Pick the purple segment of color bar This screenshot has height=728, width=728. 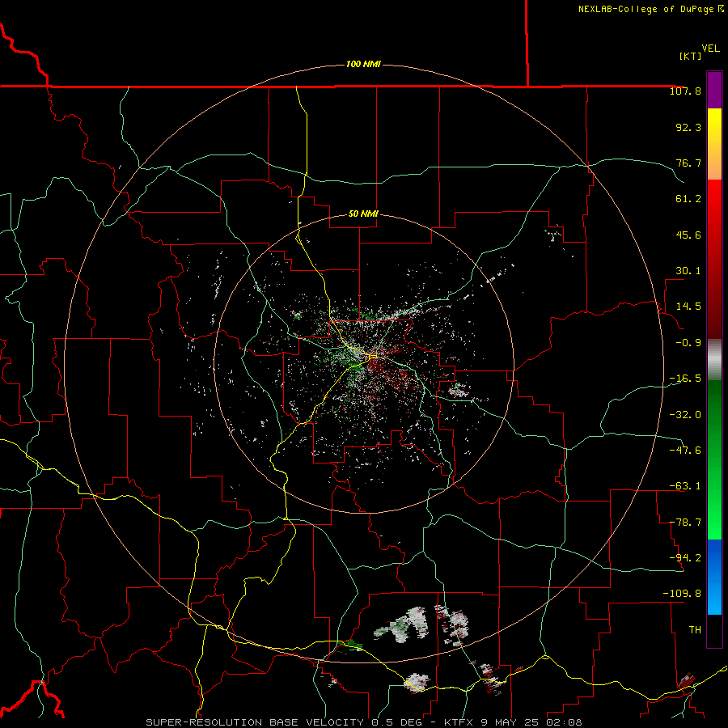714,91
